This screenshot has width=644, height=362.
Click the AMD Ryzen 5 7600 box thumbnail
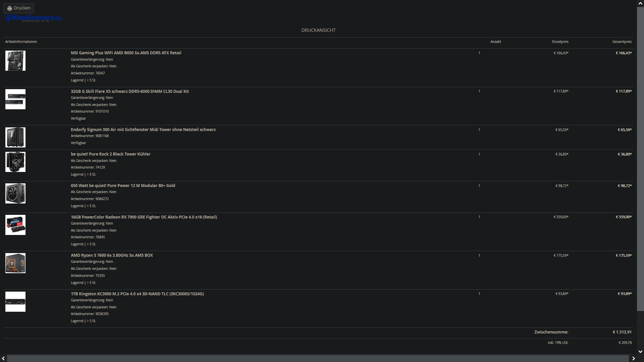[15, 263]
